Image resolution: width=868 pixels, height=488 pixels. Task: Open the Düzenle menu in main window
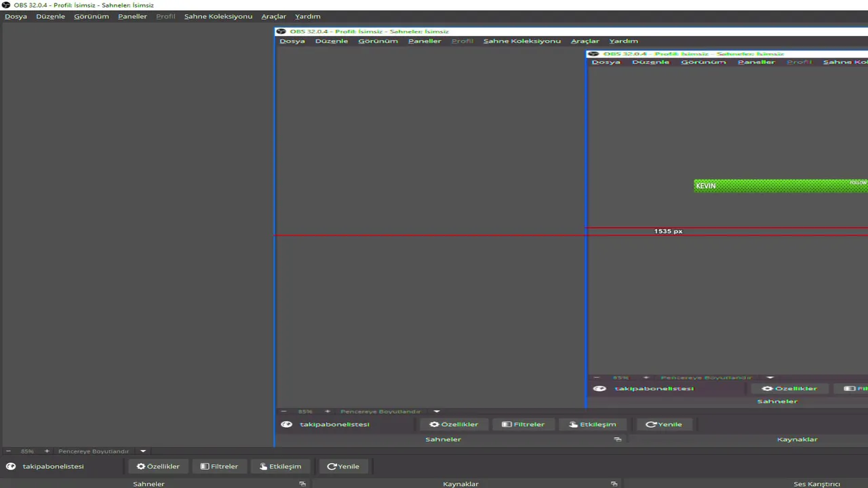click(x=50, y=16)
